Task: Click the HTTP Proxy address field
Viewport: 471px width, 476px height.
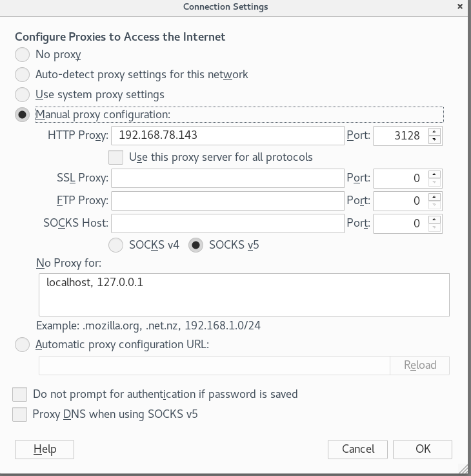Action: 228,136
